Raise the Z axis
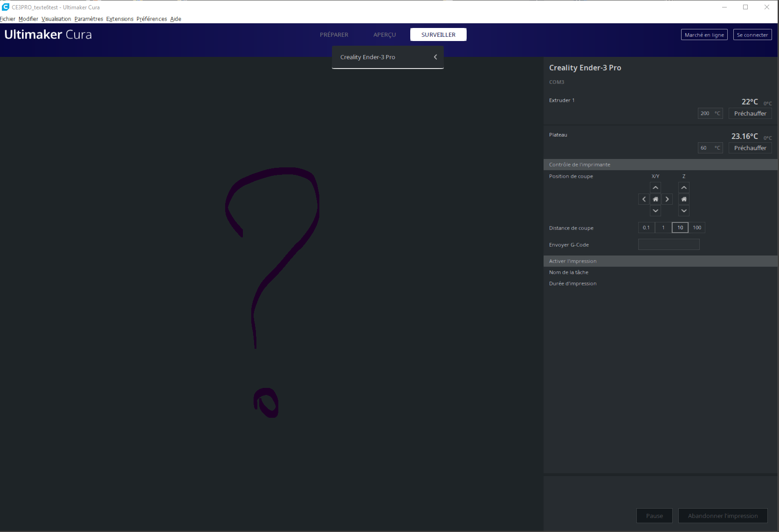779x532 pixels. coord(684,187)
